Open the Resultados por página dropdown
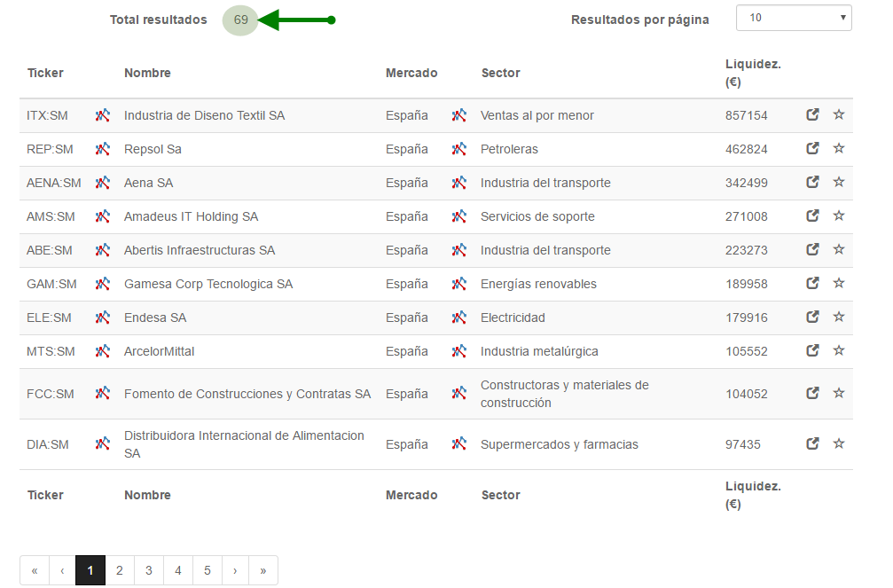This screenshot has height=588, width=893. click(793, 18)
